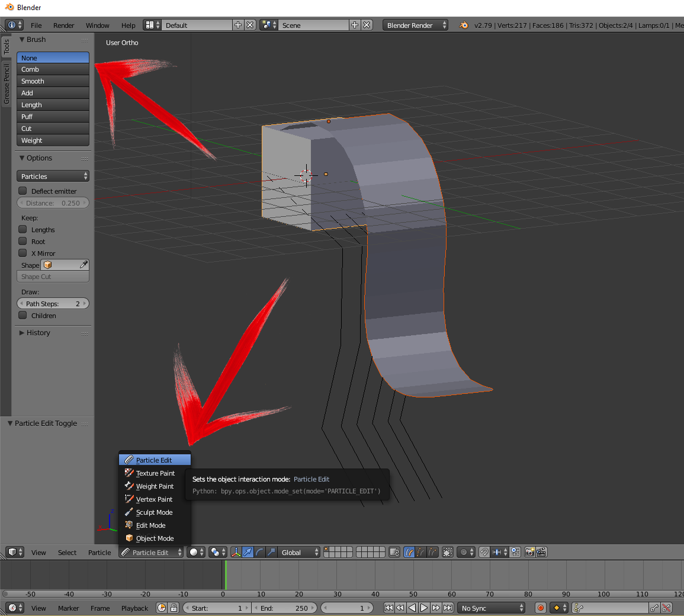Open the Info editor type selector
The image size is (684, 616).
click(14, 25)
